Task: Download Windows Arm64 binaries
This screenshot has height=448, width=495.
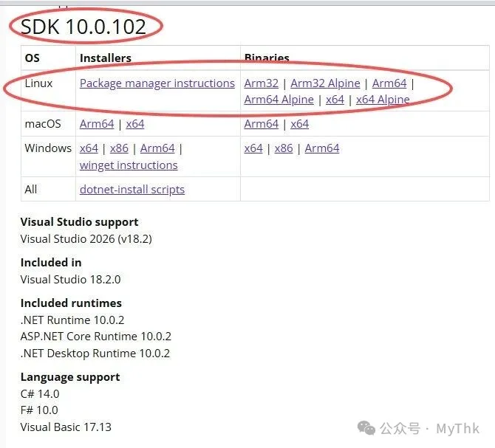Action: (x=322, y=148)
